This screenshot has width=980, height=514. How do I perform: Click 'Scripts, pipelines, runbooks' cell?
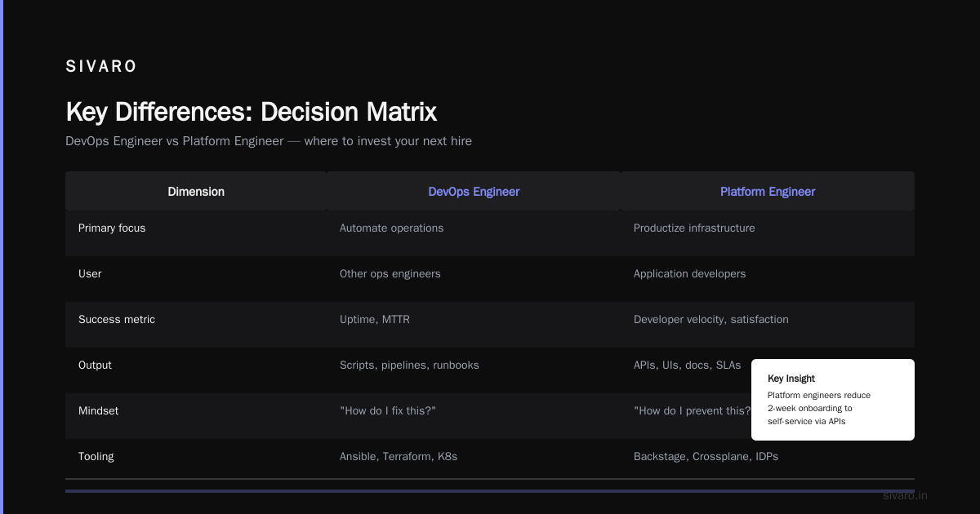(409, 366)
